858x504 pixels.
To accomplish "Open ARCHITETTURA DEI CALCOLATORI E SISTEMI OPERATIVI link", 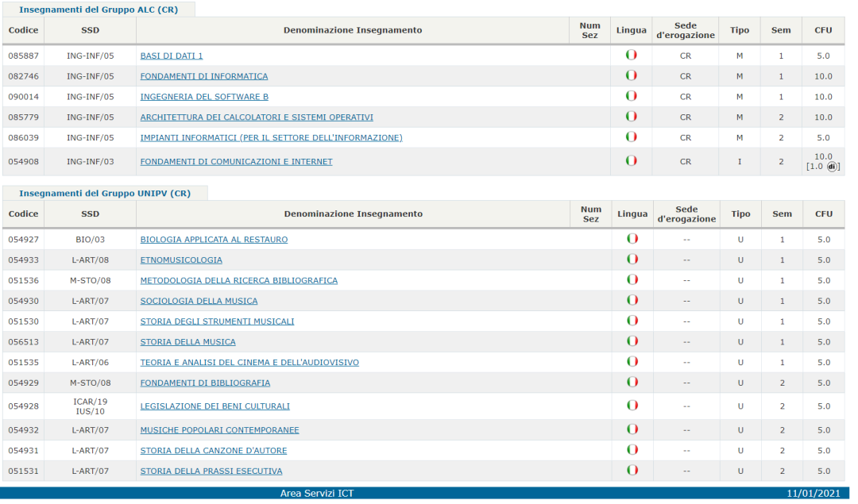I will [x=257, y=117].
